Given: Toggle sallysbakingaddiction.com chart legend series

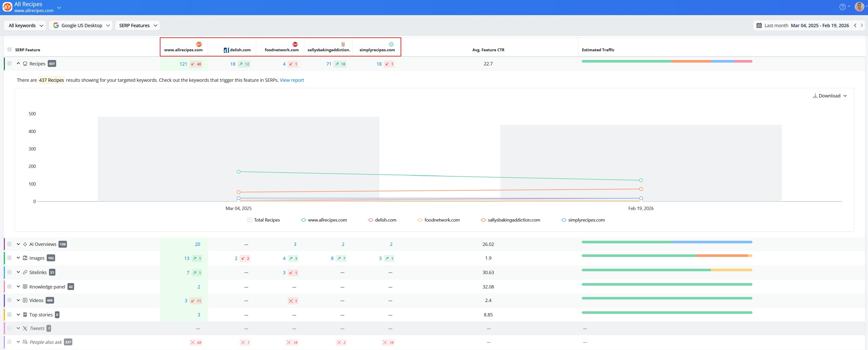Looking at the screenshot, I should pos(510,220).
